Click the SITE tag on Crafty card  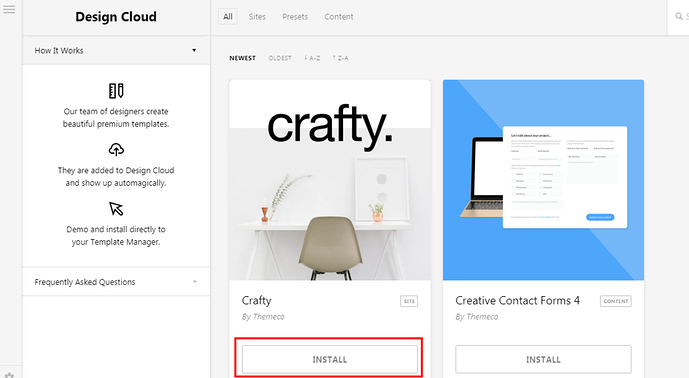tap(409, 301)
